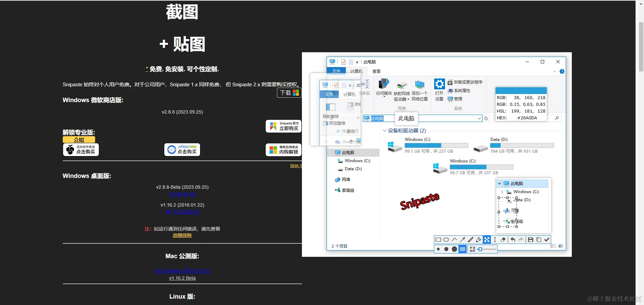Select the arrow drawing tool

click(x=463, y=240)
